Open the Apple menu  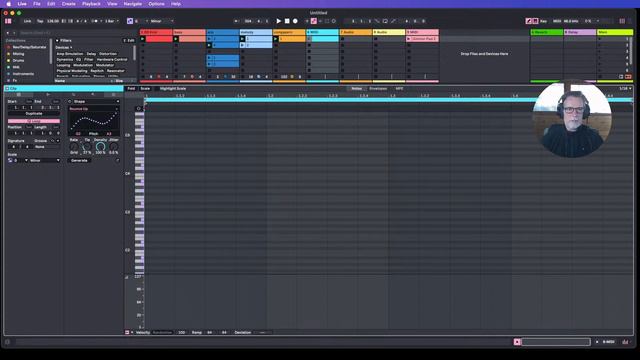coord(9,4)
